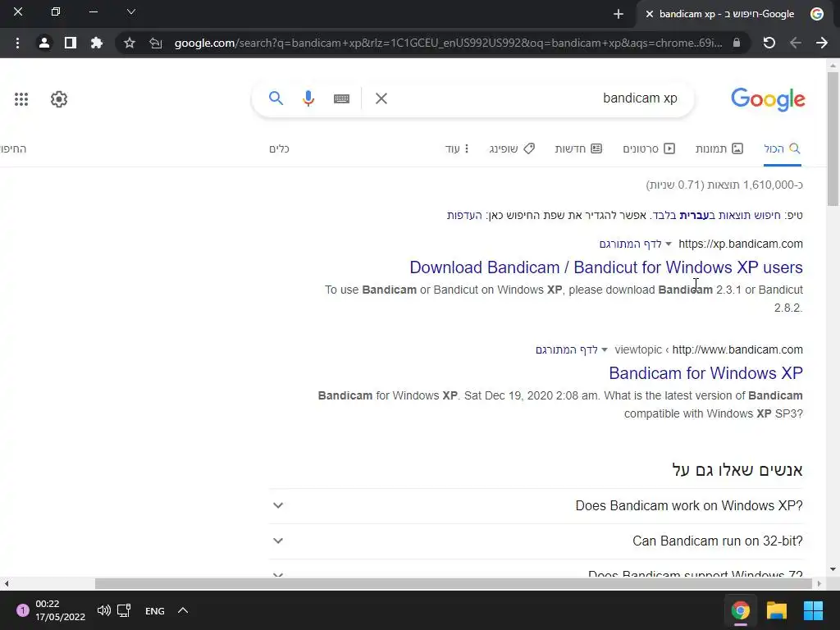This screenshot has width=840, height=630.
Task: Bookmark this page with the star icon
Action: pyautogui.click(x=129, y=43)
